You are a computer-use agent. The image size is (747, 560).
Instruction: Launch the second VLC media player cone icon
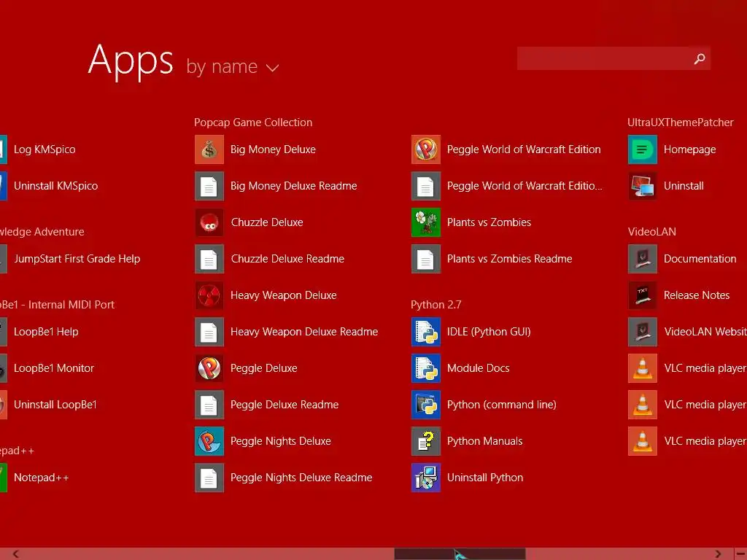pyautogui.click(x=643, y=405)
